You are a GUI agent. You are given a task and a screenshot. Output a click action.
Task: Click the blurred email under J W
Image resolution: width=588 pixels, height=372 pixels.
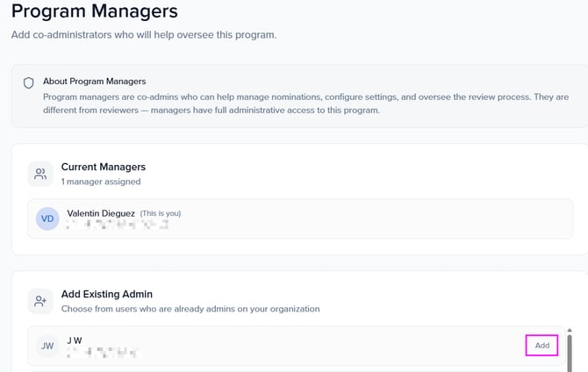[104, 353]
